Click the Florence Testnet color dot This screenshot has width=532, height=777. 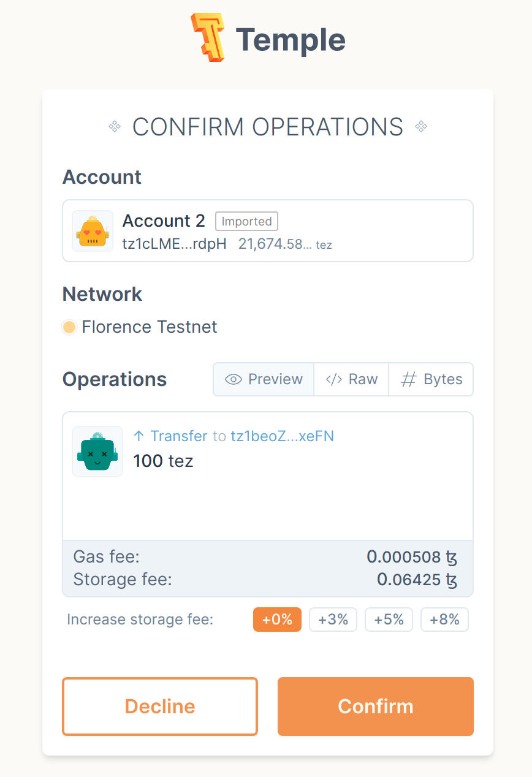[69, 327]
